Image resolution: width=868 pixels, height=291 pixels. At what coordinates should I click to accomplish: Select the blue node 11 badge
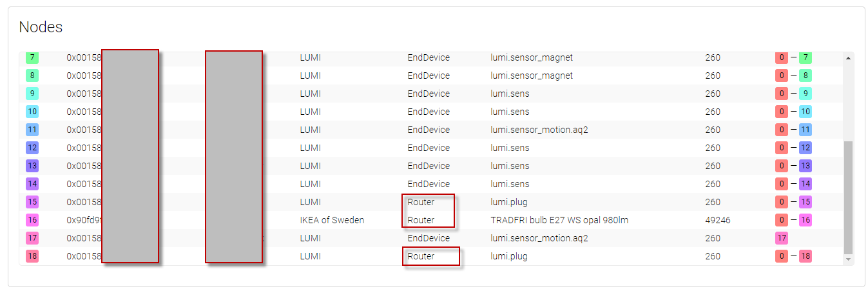tap(32, 130)
